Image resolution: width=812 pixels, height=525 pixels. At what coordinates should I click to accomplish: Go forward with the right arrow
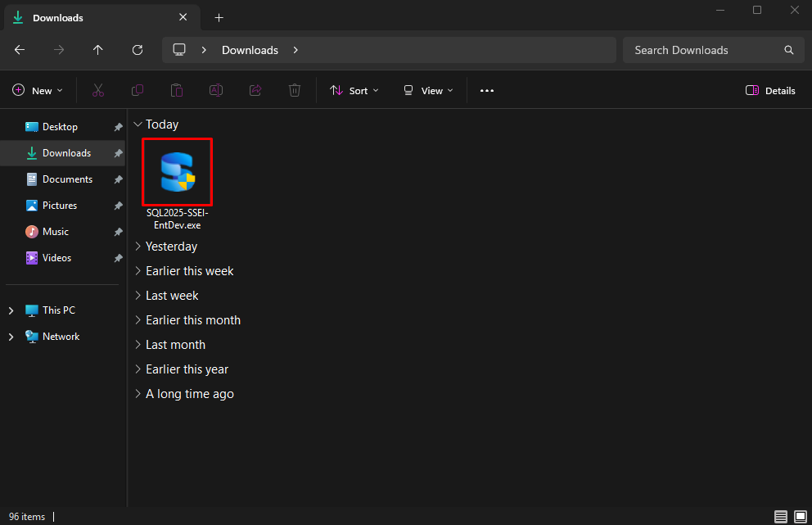pyautogui.click(x=59, y=50)
